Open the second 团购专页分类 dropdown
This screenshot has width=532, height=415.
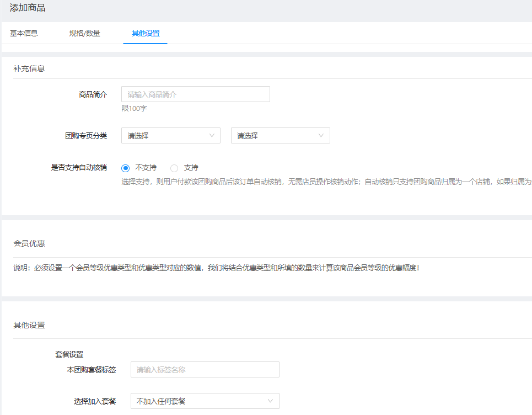280,136
